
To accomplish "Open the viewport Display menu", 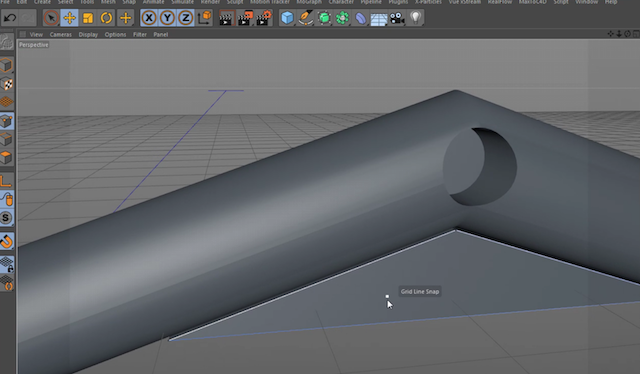I will point(88,35).
